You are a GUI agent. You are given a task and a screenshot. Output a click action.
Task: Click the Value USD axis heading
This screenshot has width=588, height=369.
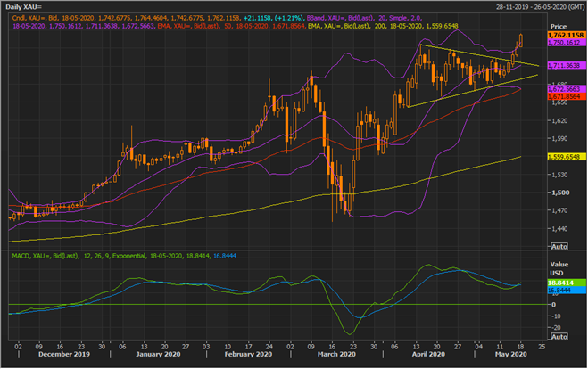[559, 268]
